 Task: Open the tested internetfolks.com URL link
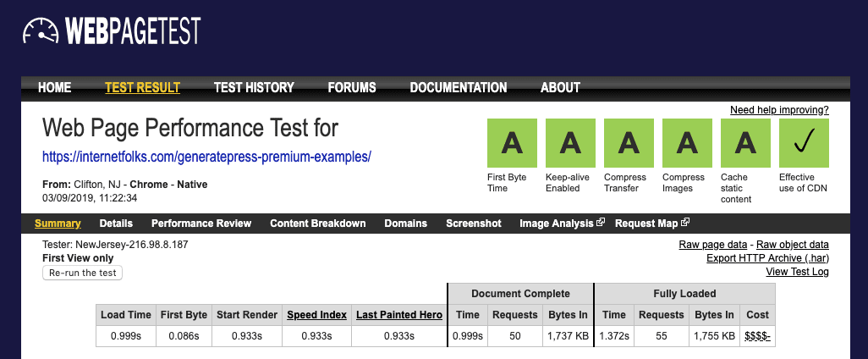[207, 157]
